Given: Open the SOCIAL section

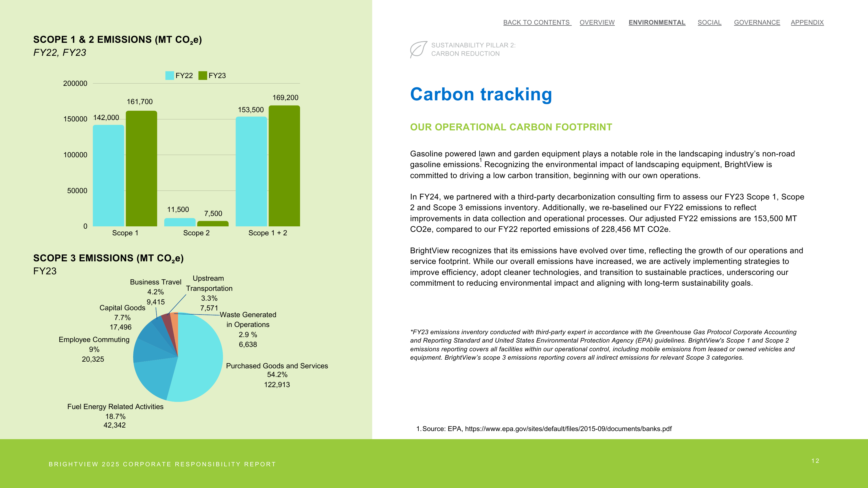Looking at the screenshot, I should [709, 22].
